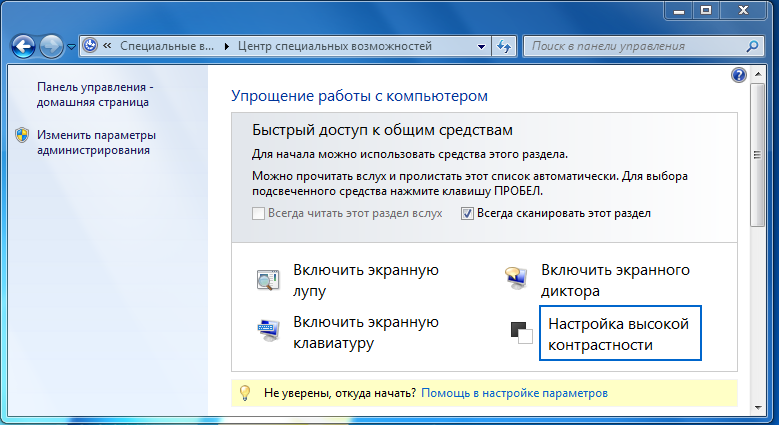Click the refresh button beside address bar
779x425 pixels.
click(x=504, y=47)
